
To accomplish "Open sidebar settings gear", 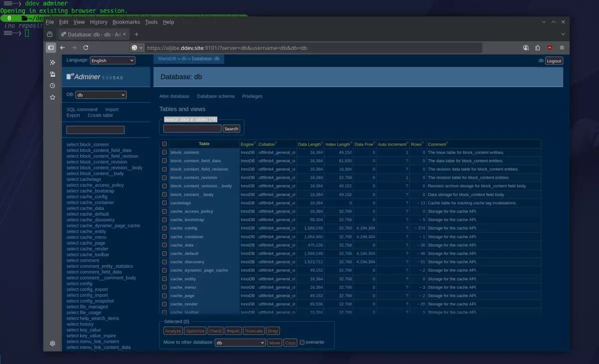I will tap(52, 343).
